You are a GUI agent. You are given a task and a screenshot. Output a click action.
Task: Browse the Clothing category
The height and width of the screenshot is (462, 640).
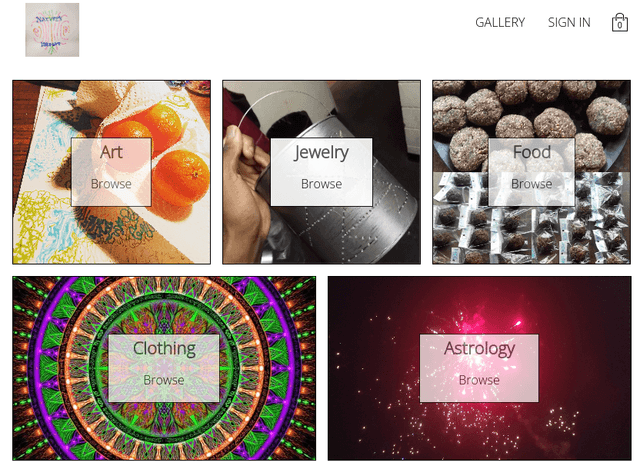pyautogui.click(x=164, y=380)
